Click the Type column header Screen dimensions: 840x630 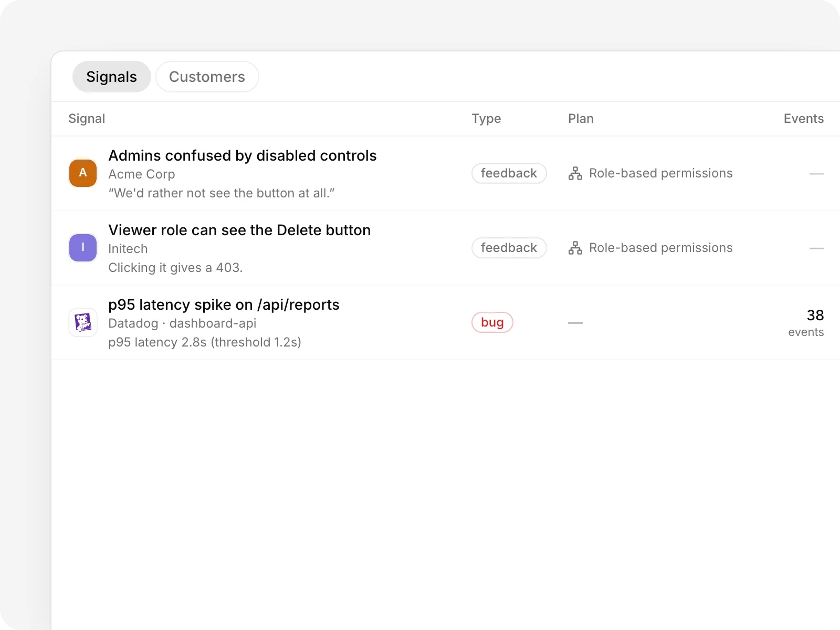(486, 119)
